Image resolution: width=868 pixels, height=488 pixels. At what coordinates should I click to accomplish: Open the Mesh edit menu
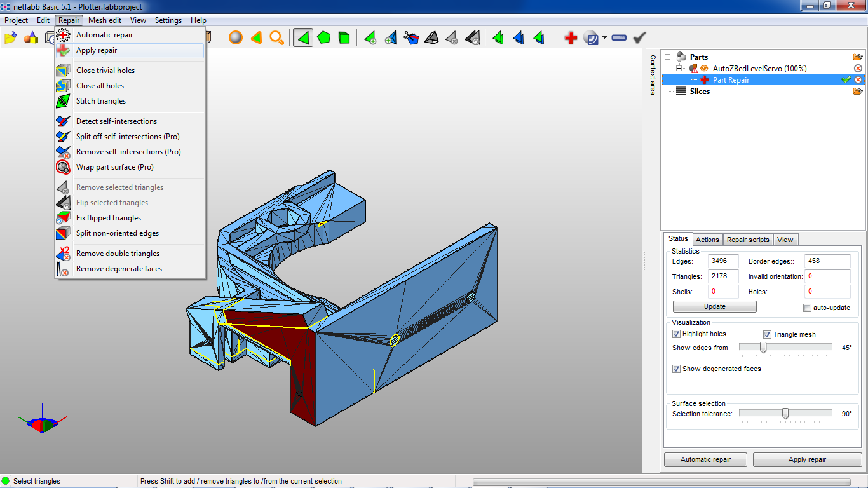point(105,20)
